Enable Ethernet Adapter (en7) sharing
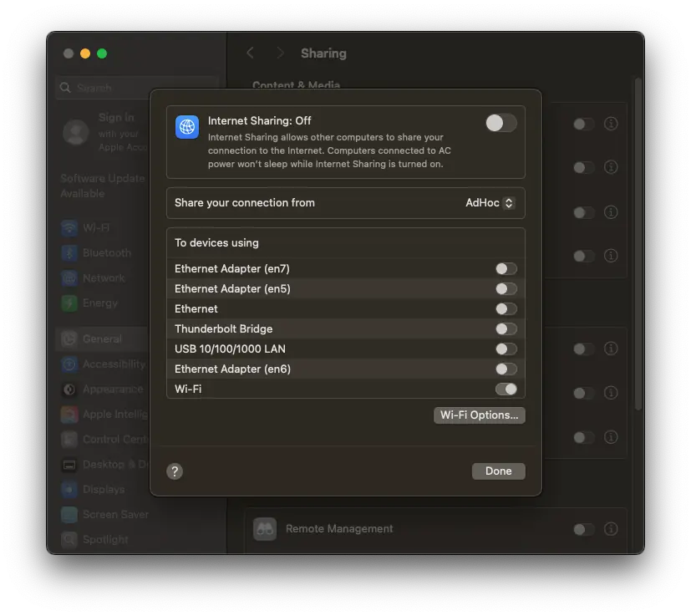Viewport: 691px width, 616px height. click(x=506, y=268)
